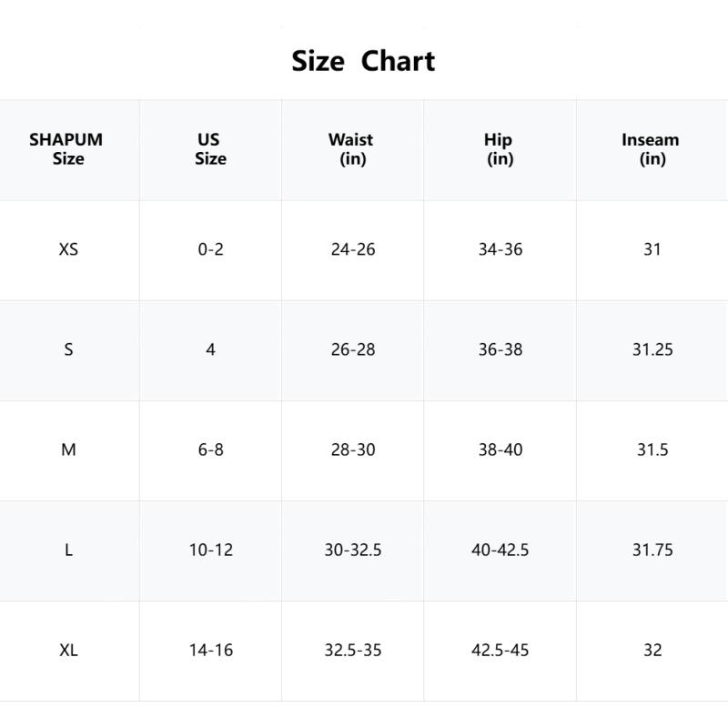728x728 pixels.
Task: Click the US Size column header
Action: (209, 149)
